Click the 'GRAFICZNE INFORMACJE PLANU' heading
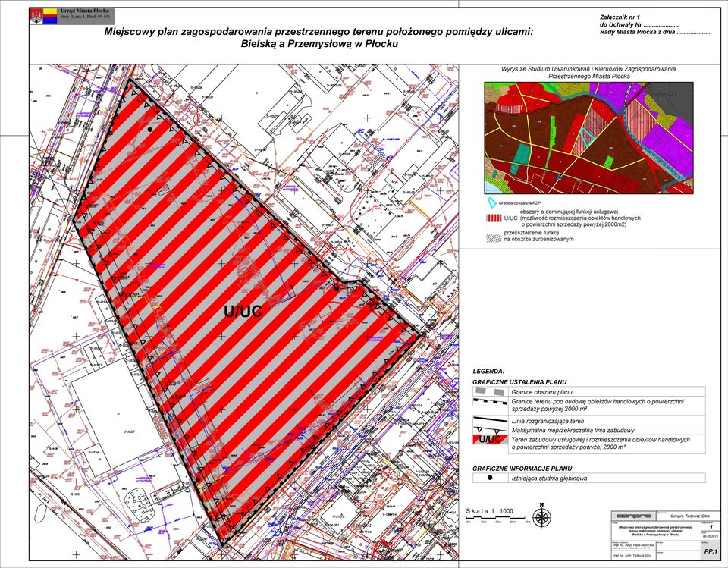 (x=522, y=469)
